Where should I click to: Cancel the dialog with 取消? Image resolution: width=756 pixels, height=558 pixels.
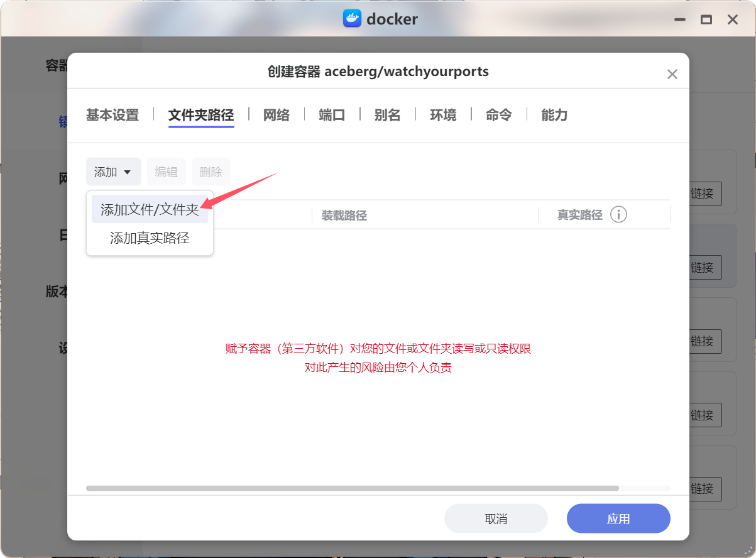point(496,518)
